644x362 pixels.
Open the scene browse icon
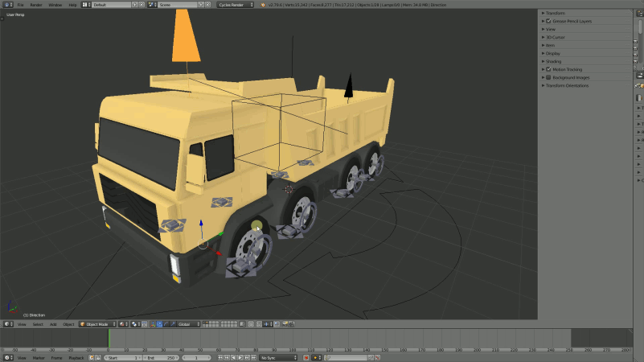coord(152,5)
